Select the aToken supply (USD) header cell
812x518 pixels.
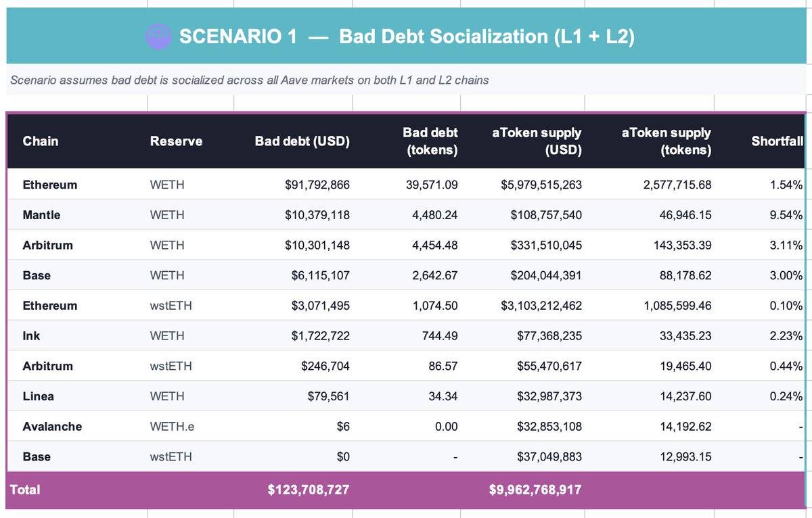(x=536, y=141)
